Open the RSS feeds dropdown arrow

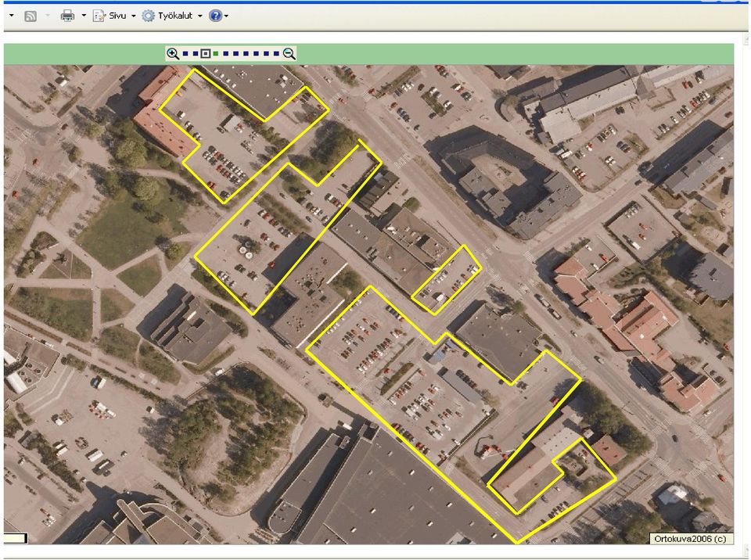(x=48, y=16)
